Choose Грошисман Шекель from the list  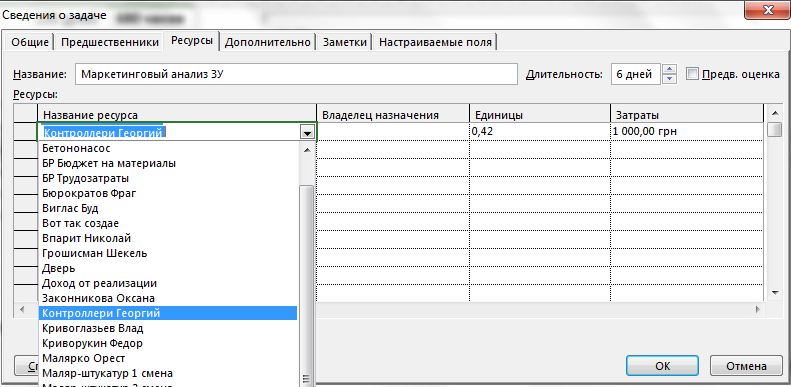[167, 253]
